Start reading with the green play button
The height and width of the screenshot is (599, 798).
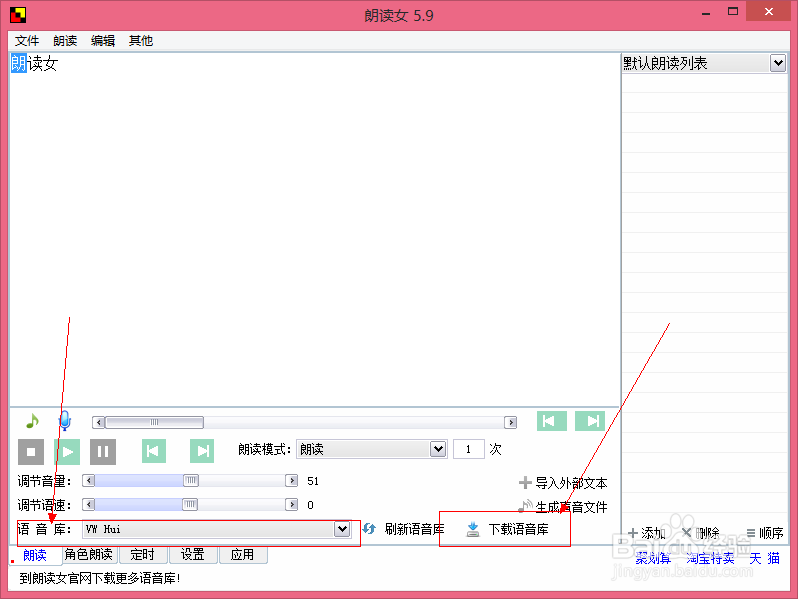[x=67, y=451]
